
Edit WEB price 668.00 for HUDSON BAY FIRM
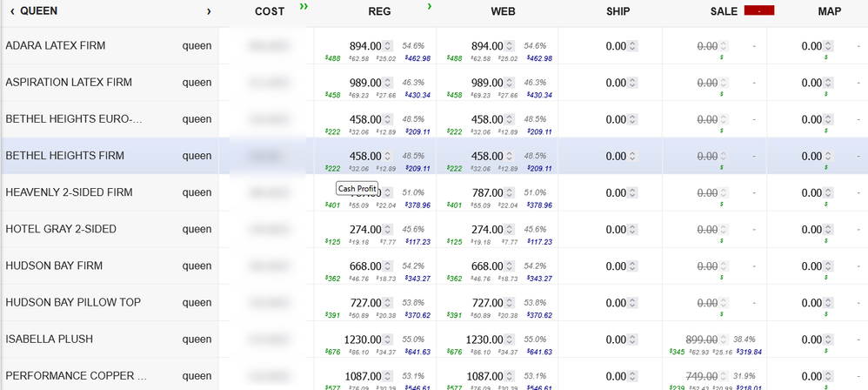click(x=487, y=266)
